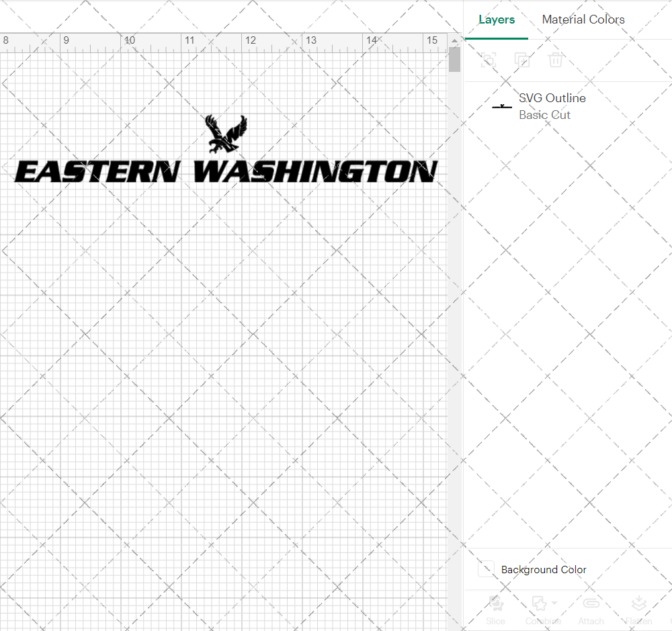This screenshot has width=672, height=631.
Task: Click the Attach tool
Action: tap(591, 610)
